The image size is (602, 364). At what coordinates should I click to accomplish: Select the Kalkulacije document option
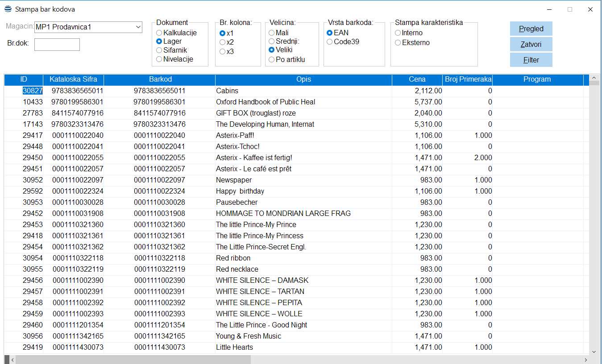click(x=159, y=33)
